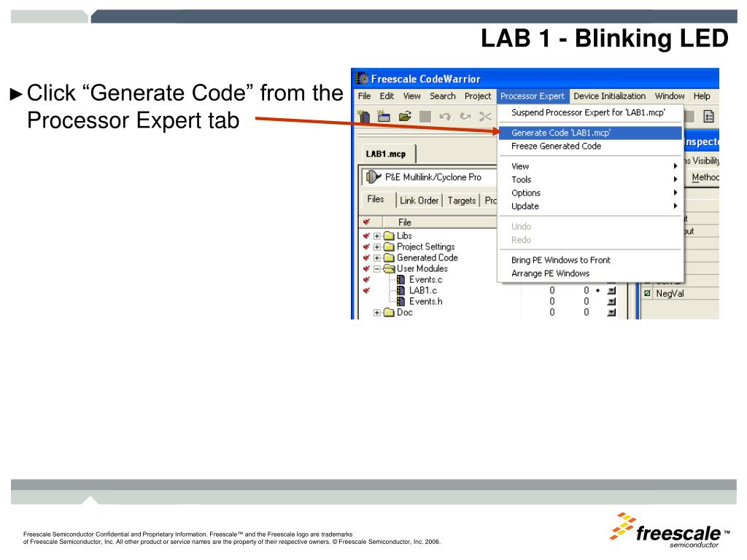Click the Cut scissors toolbar icon
This screenshot has height=560, width=747.
(485, 117)
